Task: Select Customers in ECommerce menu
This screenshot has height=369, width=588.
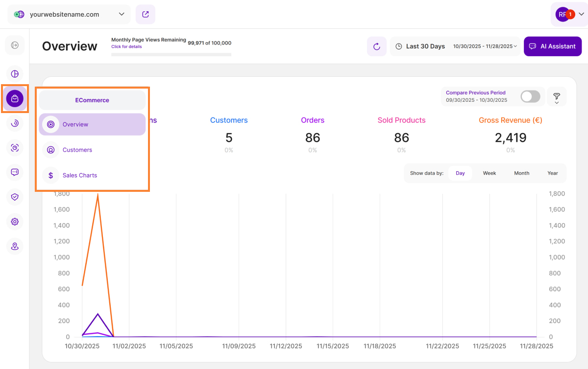Action: [x=77, y=150]
